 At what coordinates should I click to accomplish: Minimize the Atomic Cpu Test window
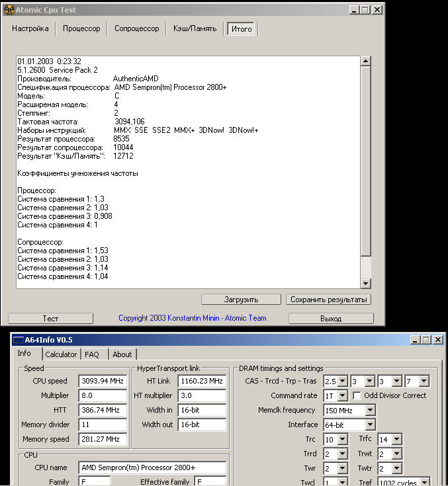[x=354, y=10]
